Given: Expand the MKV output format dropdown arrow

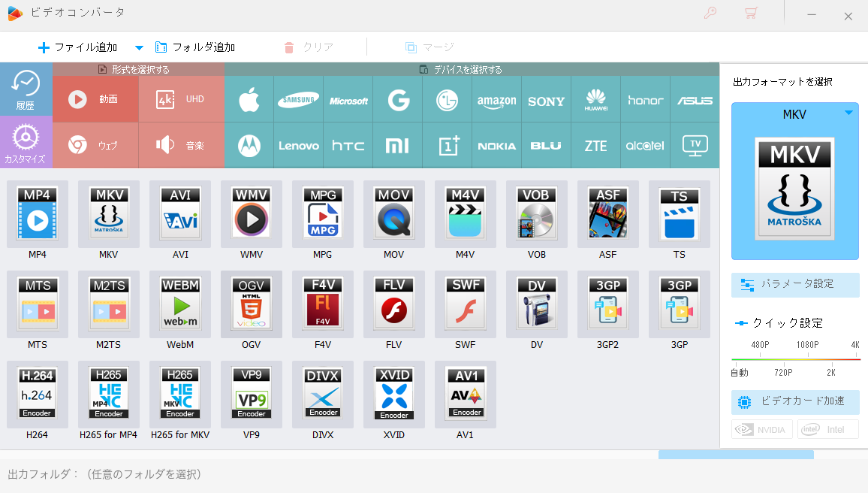Looking at the screenshot, I should (848, 113).
